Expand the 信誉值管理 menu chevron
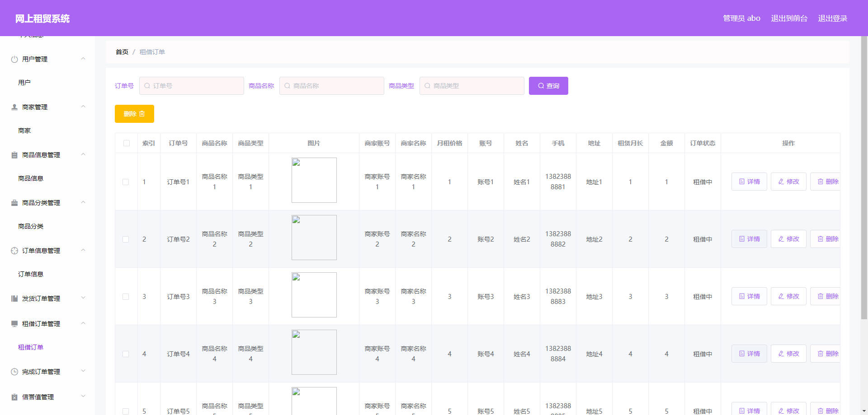This screenshot has height=415, width=868. point(83,396)
